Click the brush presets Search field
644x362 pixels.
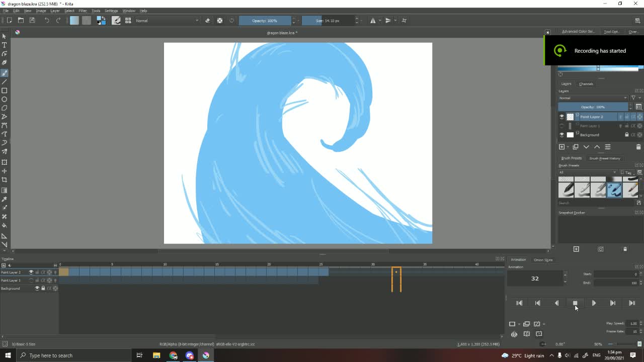point(597,203)
